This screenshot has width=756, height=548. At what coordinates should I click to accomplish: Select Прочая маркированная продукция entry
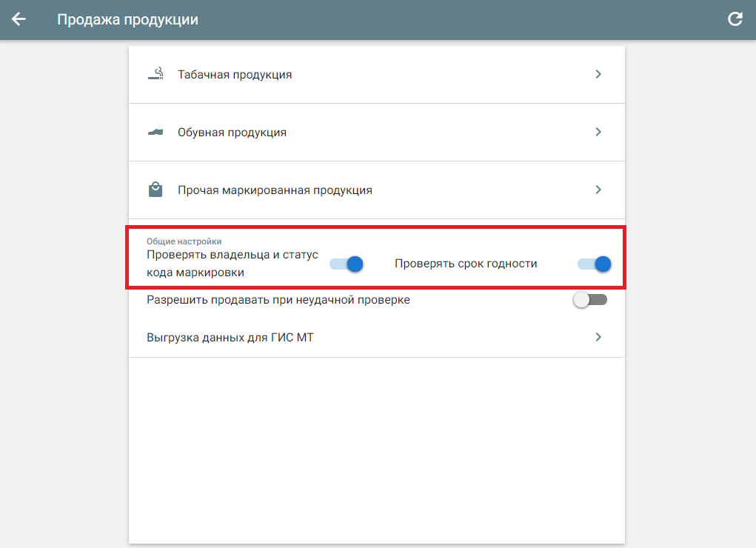(377, 190)
